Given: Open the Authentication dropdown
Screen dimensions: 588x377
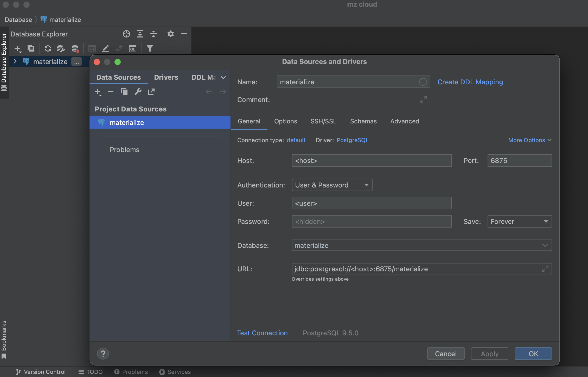Looking at the screenshot, I should coord(332,185).
